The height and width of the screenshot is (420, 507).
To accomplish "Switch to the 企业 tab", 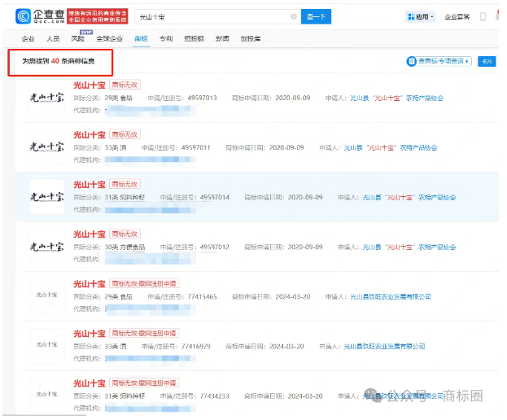I will (28, 38).
